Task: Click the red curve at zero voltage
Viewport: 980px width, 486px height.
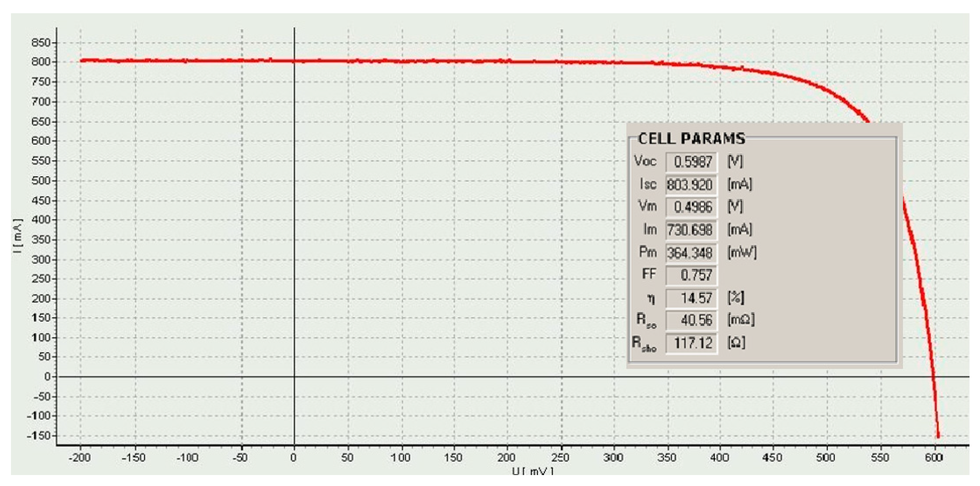Action: [x=294, y=61]
